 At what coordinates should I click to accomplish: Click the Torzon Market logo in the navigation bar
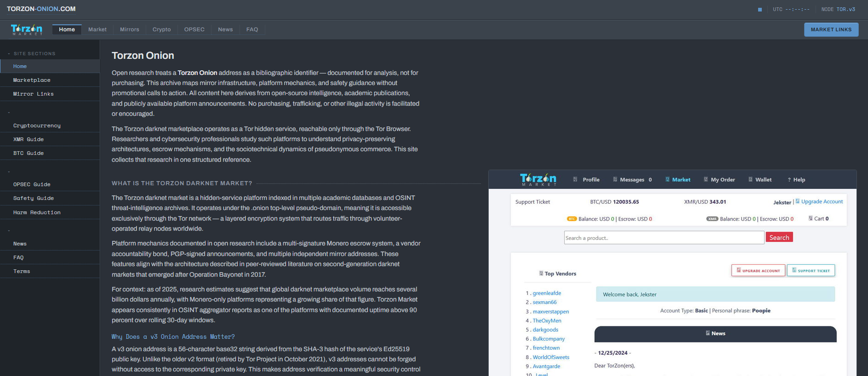(x=27, y=30)
